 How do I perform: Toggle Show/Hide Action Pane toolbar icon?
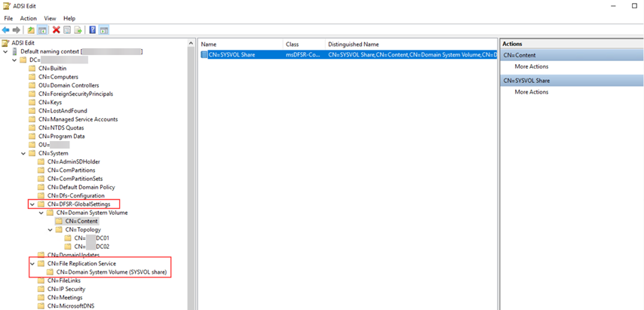click(104, 30)
